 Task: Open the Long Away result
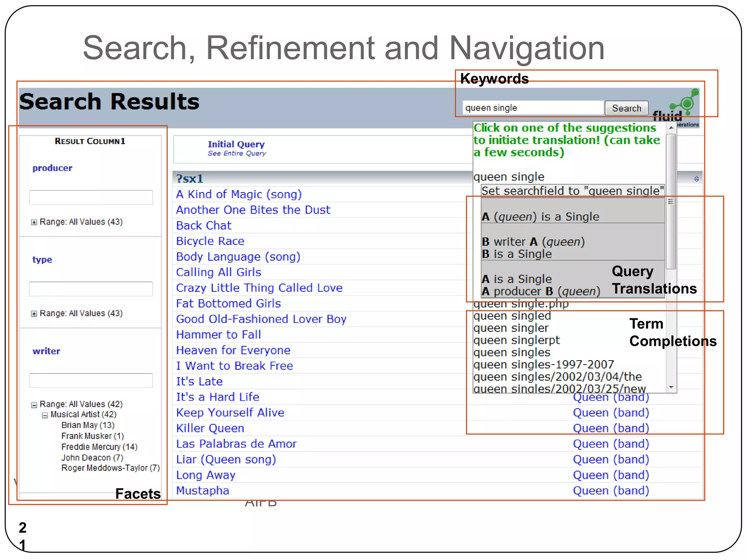point(206,475)
